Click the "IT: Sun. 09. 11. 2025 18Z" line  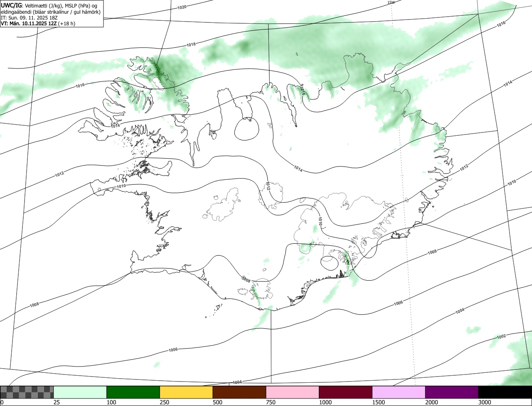pos(29,18)
